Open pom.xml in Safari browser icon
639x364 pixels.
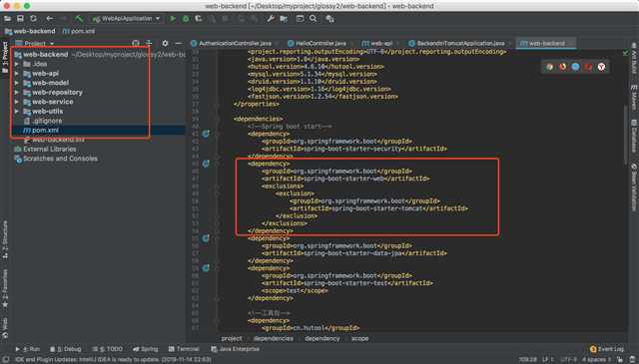(x=575, y=67)
